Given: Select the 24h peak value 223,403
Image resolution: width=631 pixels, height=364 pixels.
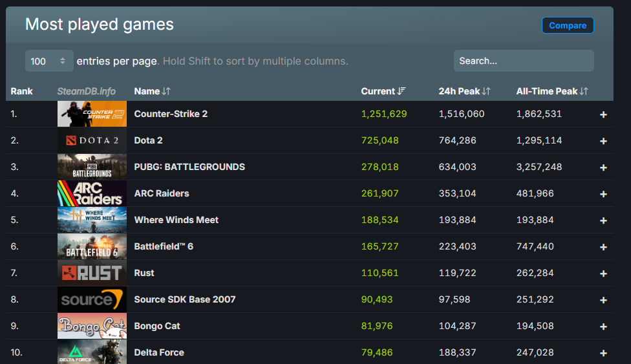Looking at the screenshot, I should [457, 246].
